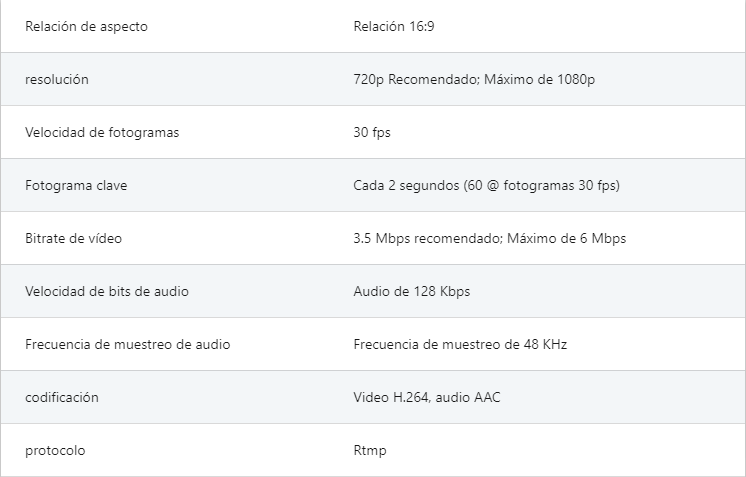Select the 'Audio de 128 Kbps' value
Viewport: 746px width, 477px height.
pos(412,291)
